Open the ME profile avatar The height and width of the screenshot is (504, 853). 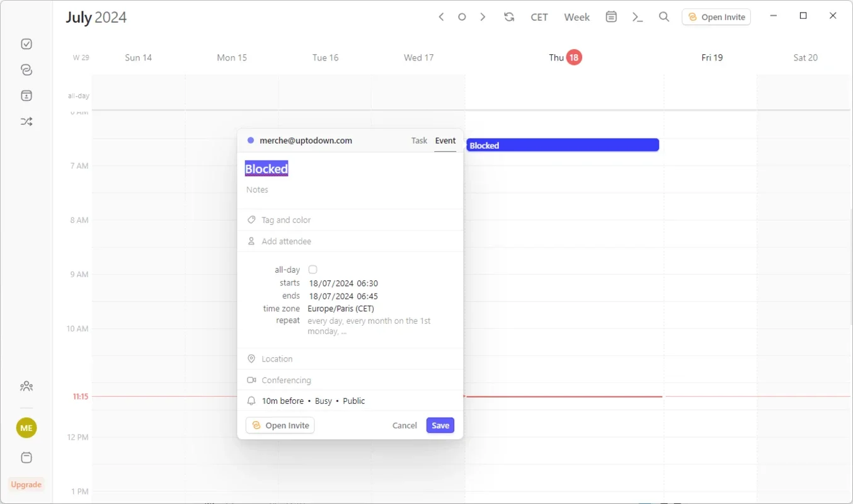(x=26, y=428)
